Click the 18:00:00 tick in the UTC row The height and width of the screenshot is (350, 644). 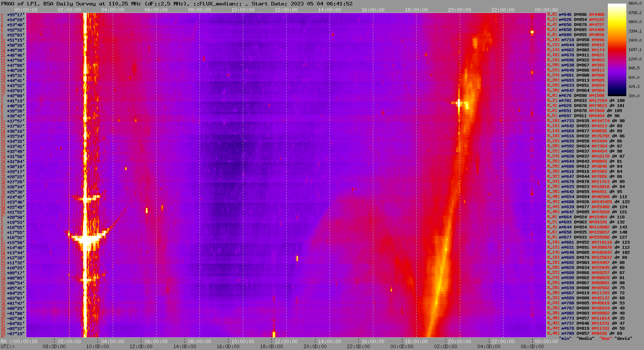[x=271, y=347]
